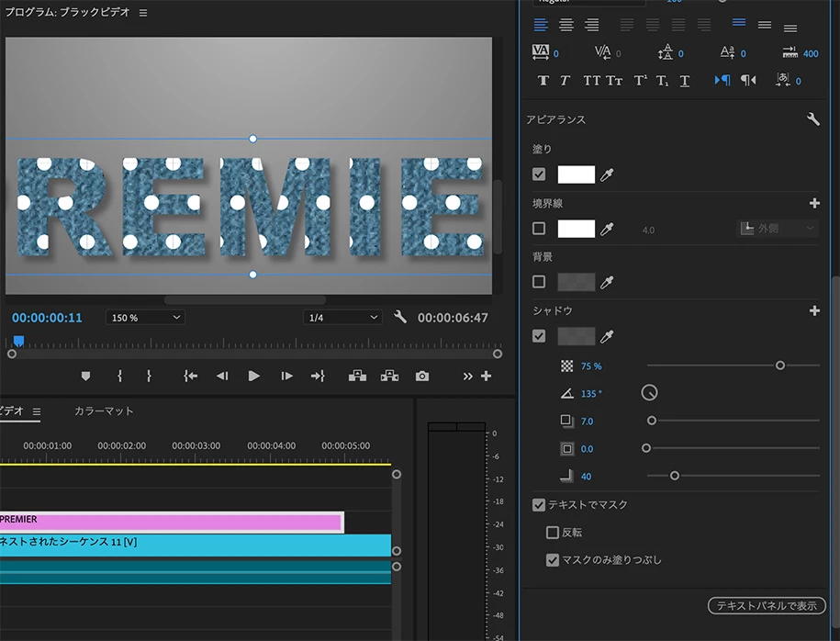Switch to the カラーマット tab

[x=104, y=411]
